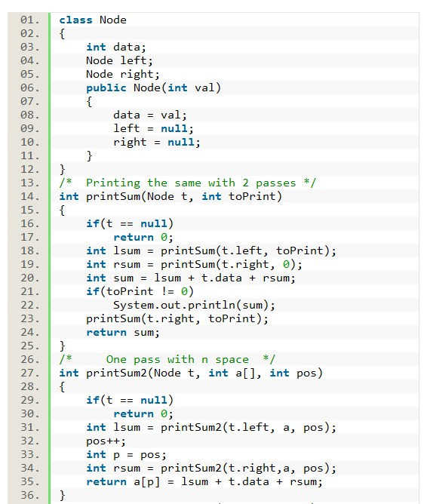Click the 'pos++;' statement
Screen dimensions: 427x504
tap(106, 441)
